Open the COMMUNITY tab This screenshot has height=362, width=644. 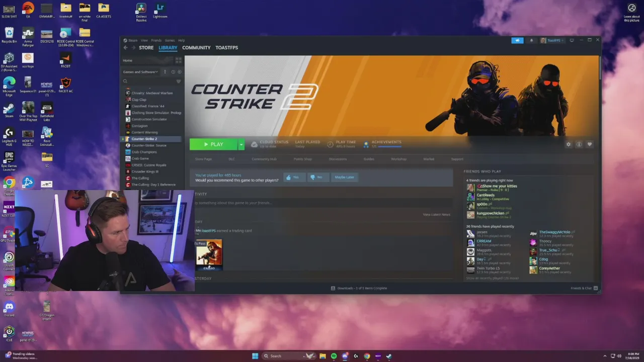pyautogui.click(x=196, y=48)
